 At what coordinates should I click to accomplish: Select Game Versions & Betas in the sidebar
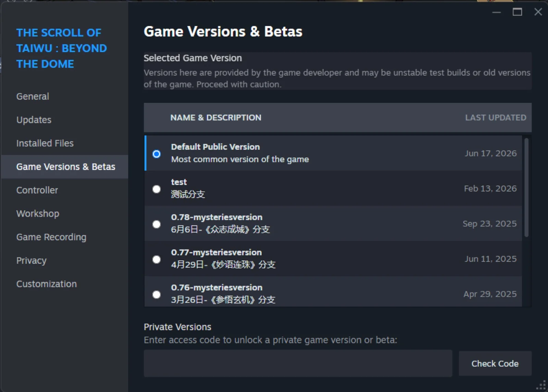point(65,167)
